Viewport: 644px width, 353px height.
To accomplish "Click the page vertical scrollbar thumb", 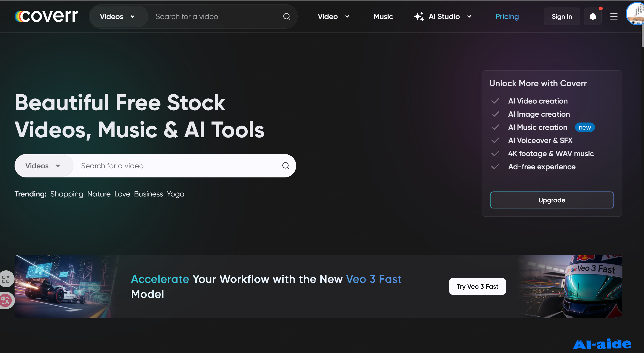I will click(643, 36).
